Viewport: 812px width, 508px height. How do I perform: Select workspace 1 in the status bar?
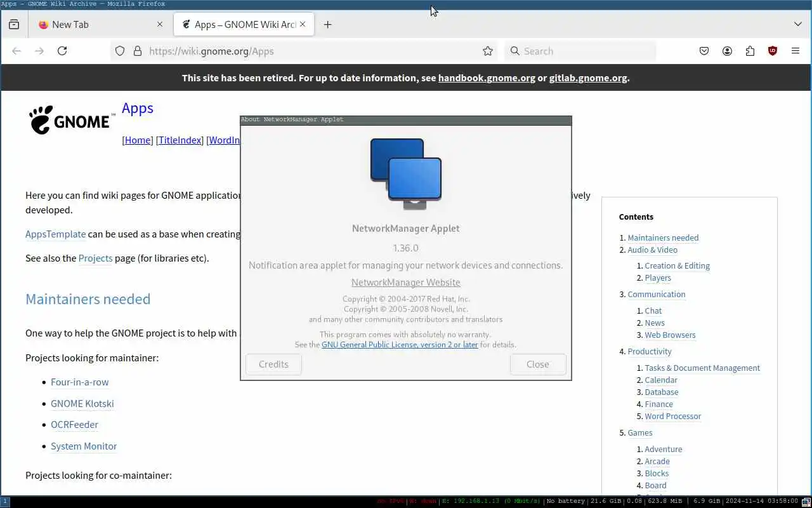[5, 502]
